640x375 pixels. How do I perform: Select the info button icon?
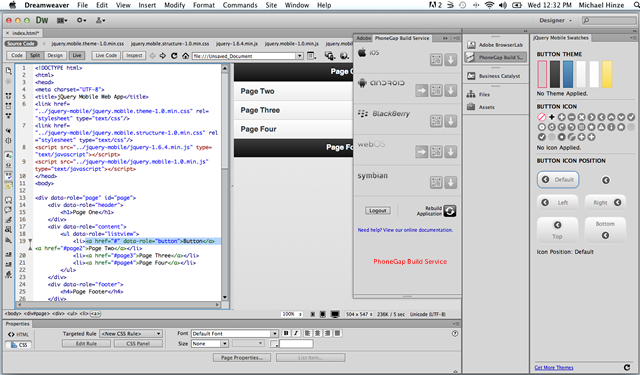pos(611,127)
